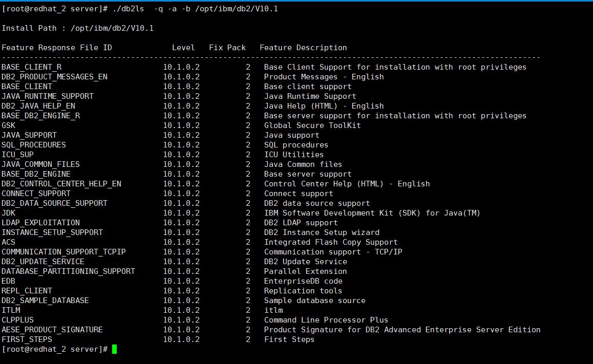This screenshot has width=593, height=364.
Task: Click 'ICU Utilities' description
Action: (x=294, y=155)
